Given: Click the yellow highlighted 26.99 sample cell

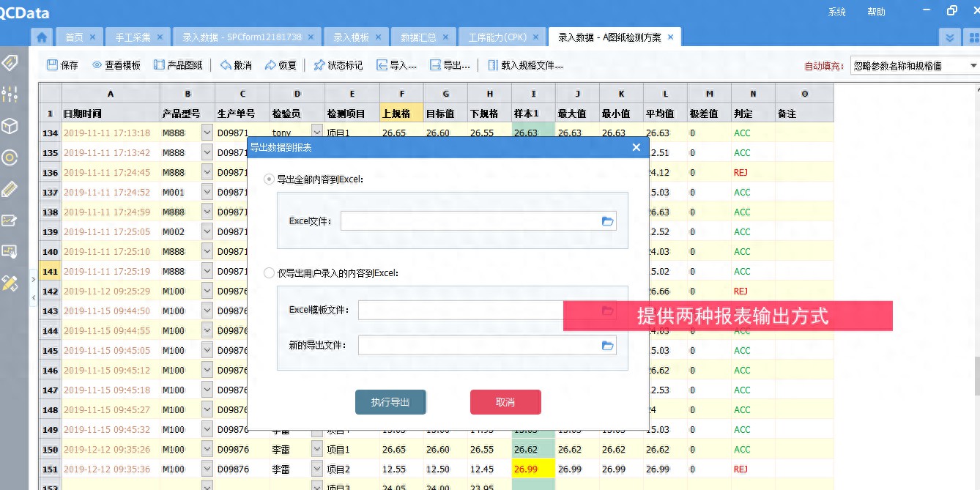Looking at the screenshot, I should coord(533,469).
